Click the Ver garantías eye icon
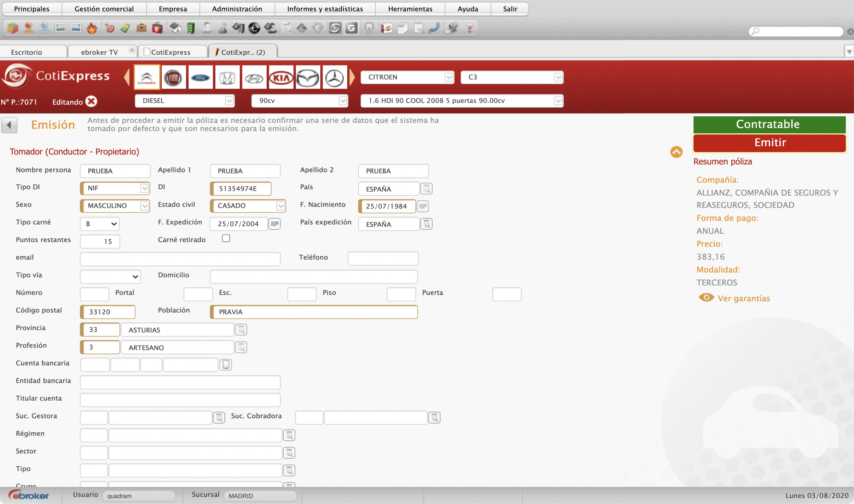 tap(706, 298)
